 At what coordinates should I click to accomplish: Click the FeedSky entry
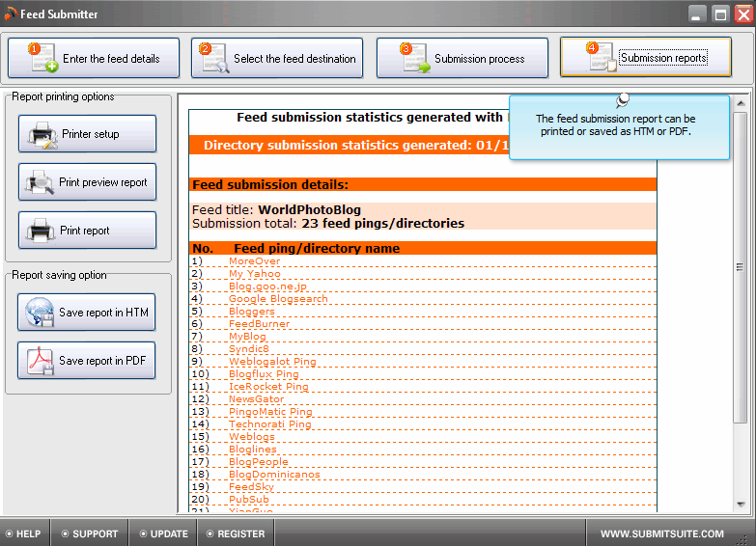click(251, 486)
